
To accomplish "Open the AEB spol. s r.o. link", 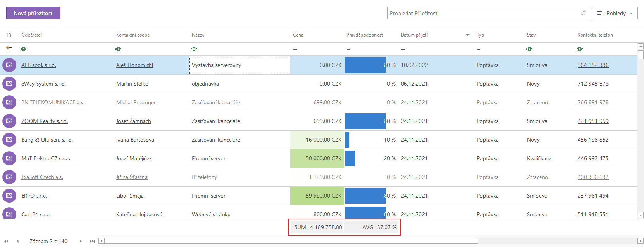I will pos(38,65).
